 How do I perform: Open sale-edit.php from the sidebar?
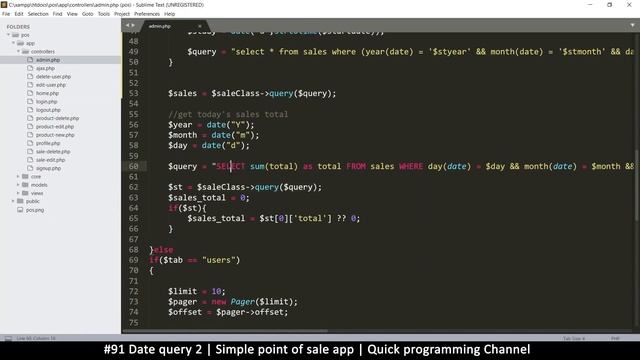click(x=50, y=160)
